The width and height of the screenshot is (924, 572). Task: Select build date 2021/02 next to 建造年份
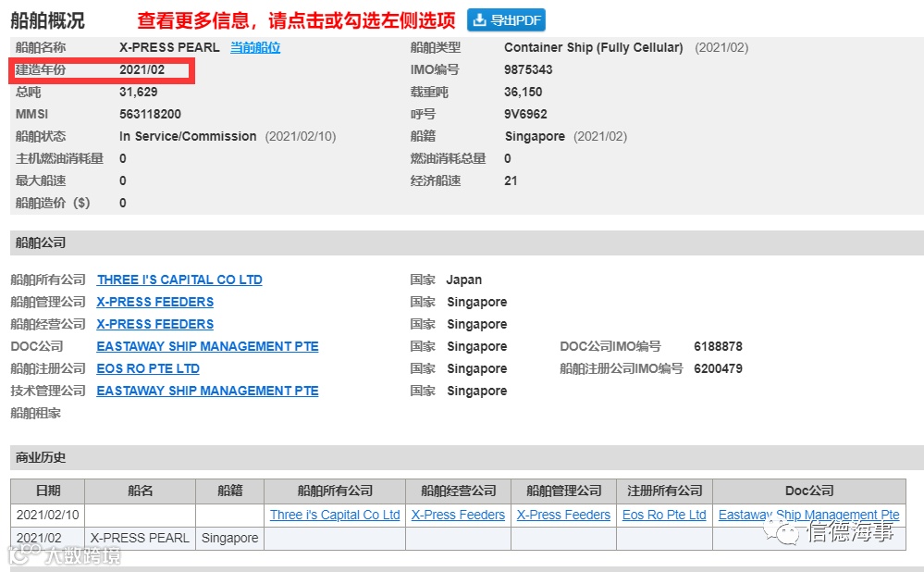142,69
